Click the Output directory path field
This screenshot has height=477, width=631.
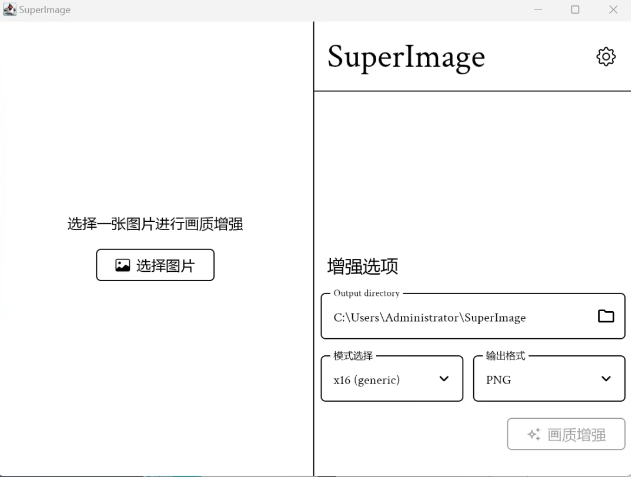tap(473, 316)
